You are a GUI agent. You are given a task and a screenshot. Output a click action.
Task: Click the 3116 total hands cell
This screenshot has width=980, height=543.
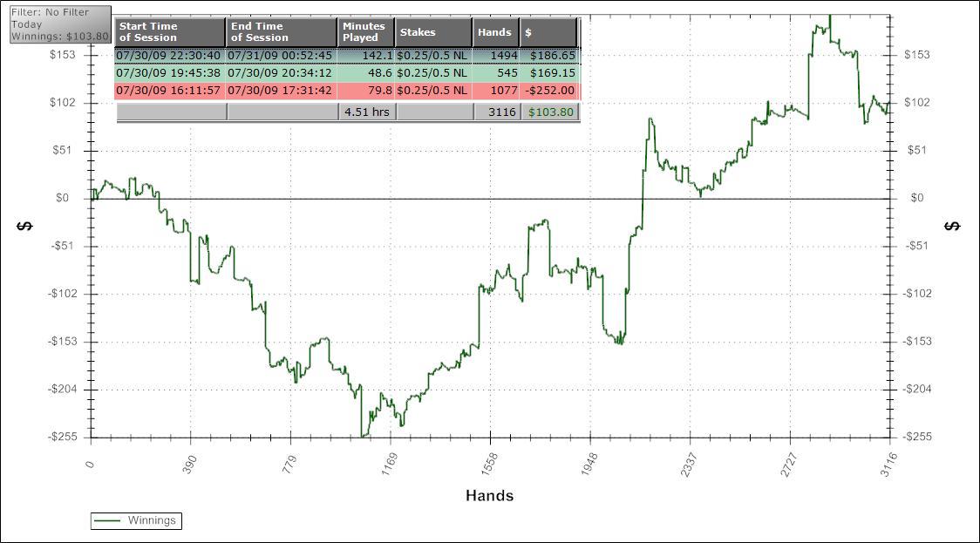click(496, 112)
